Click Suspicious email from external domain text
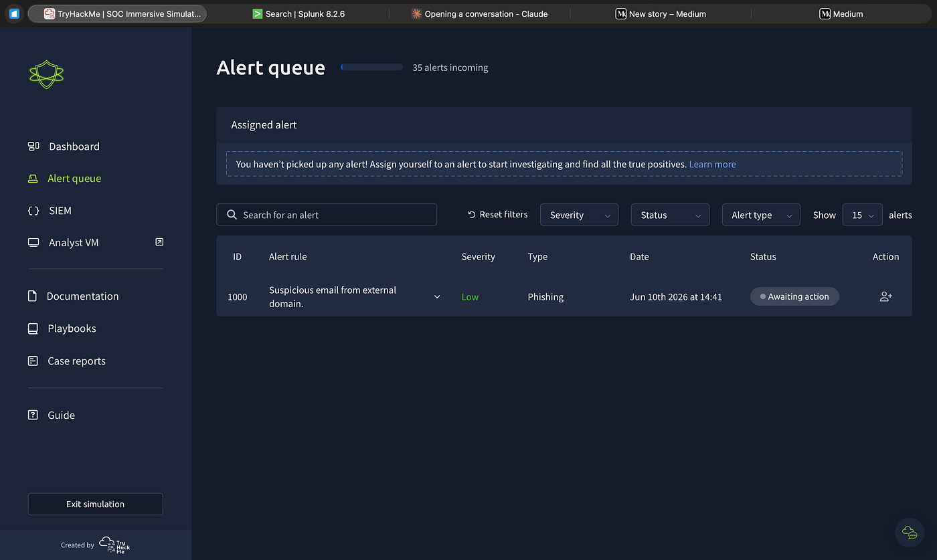Image resolution: width=937 pixels, height=560 pixels. [333, 296]
